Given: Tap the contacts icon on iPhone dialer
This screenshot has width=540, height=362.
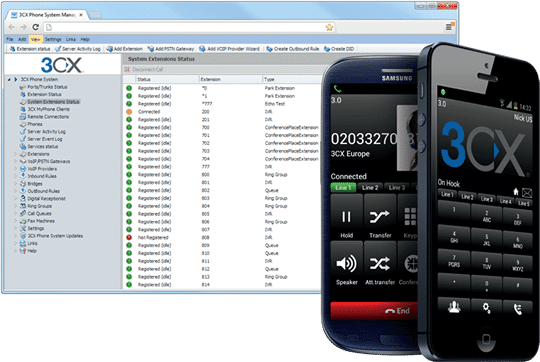Looking at the screenshot, I should click(x=454, y=306).
